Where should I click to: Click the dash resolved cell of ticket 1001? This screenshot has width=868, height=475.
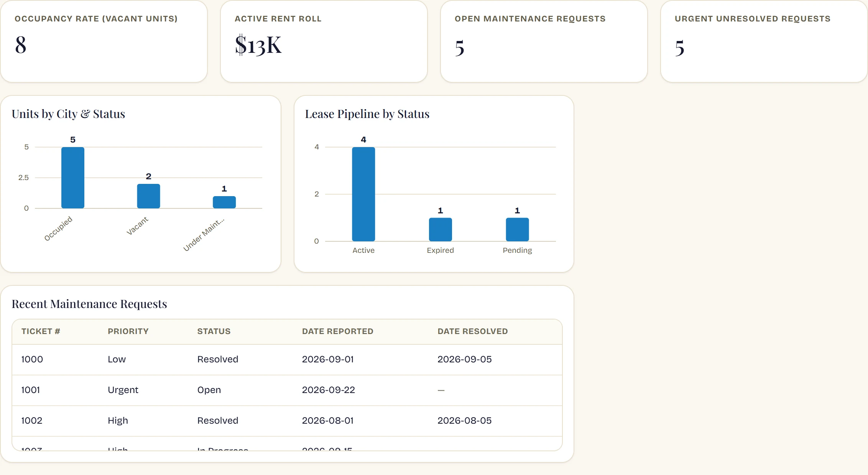441,390
